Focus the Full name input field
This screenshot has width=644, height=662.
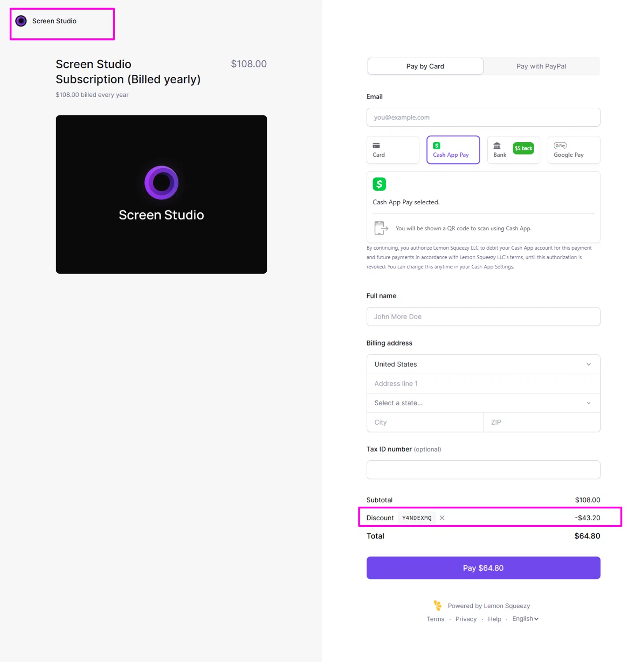483,316
